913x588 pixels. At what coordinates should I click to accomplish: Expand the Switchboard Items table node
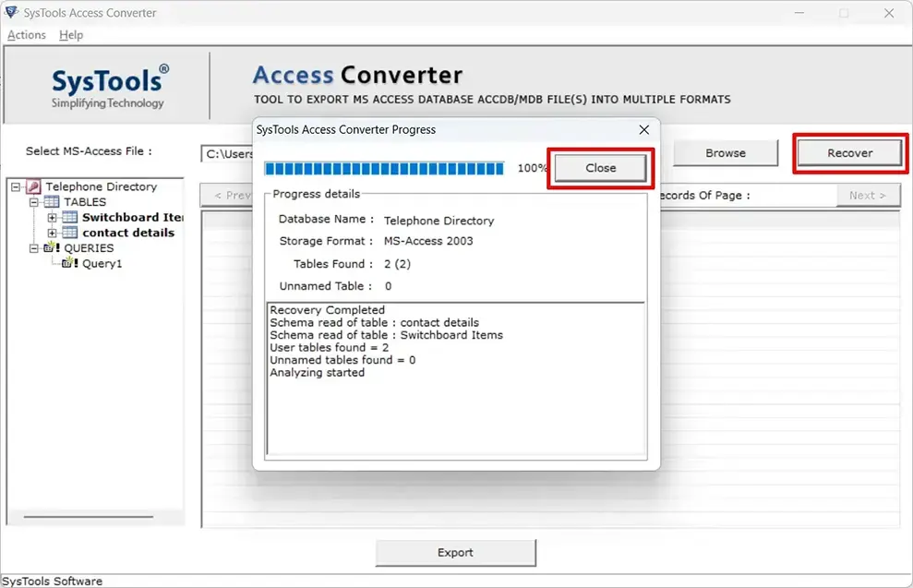[x=52, y=217]
